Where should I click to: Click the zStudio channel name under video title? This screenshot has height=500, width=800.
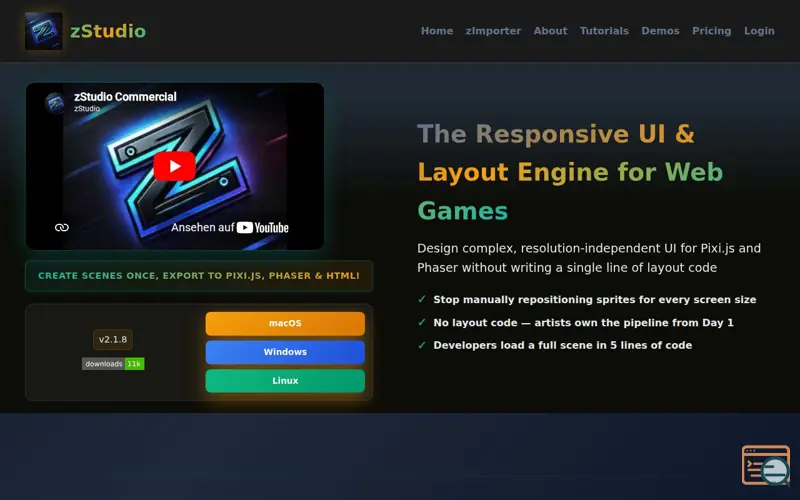point(87,109)
